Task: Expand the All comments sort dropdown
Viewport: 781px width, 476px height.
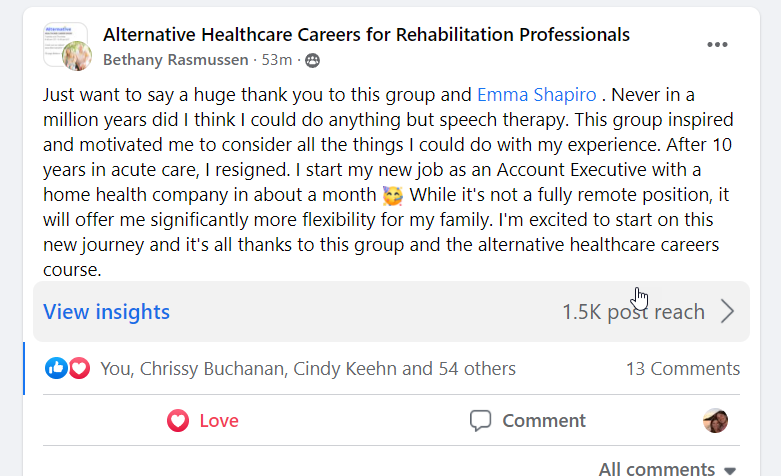Action: pos(667,468)
